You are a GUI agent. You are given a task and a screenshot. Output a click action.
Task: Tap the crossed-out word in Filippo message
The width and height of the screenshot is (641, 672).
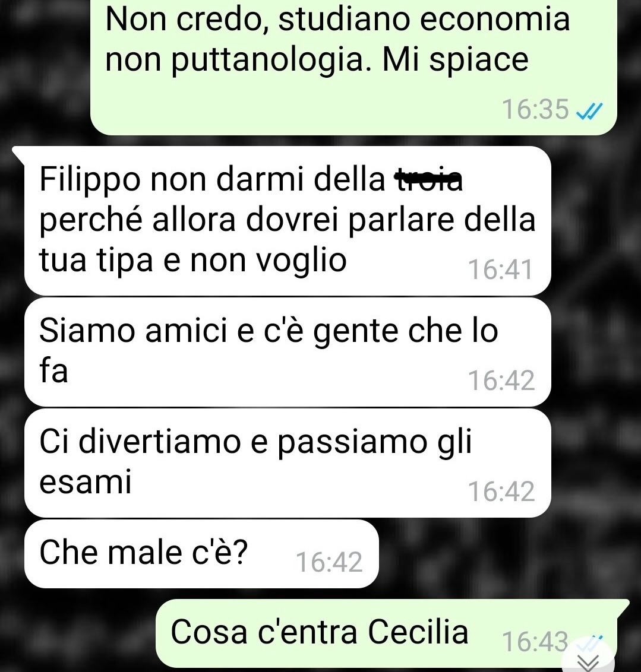tap(428, 180)
